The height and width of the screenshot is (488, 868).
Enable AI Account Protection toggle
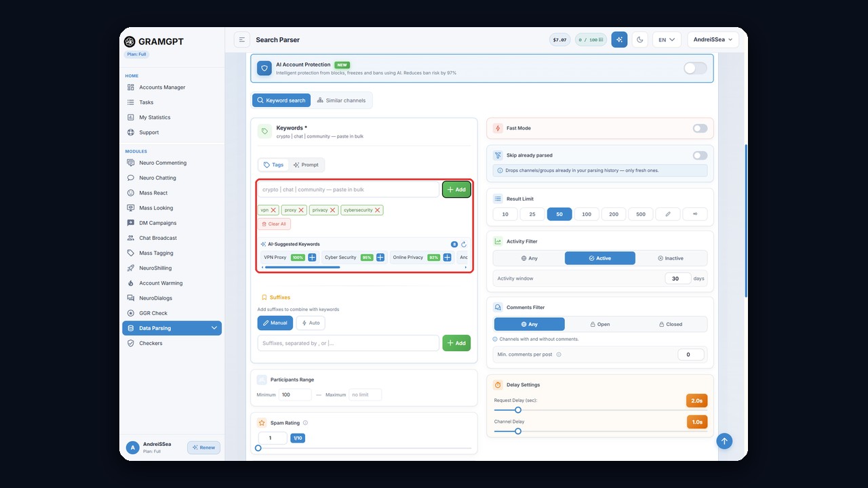coord(695,68)
